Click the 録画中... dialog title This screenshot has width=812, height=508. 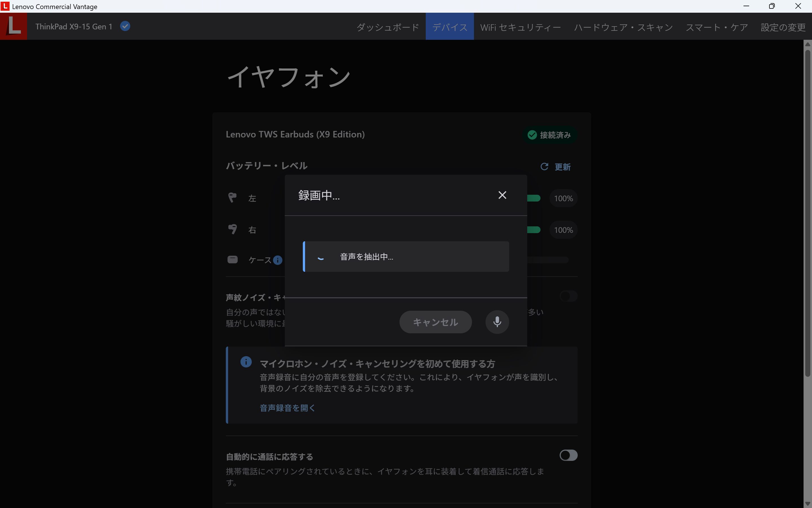[x=319, y=195]
